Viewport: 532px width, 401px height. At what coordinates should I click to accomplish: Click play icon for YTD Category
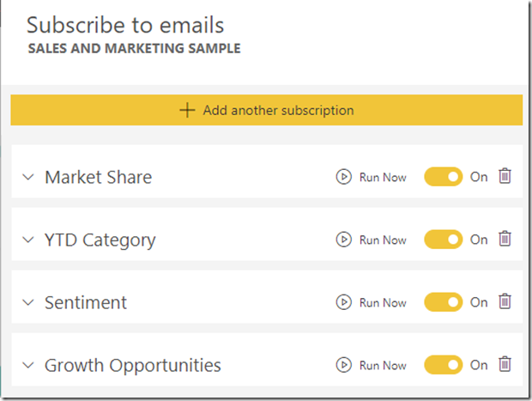click(343, 240)
